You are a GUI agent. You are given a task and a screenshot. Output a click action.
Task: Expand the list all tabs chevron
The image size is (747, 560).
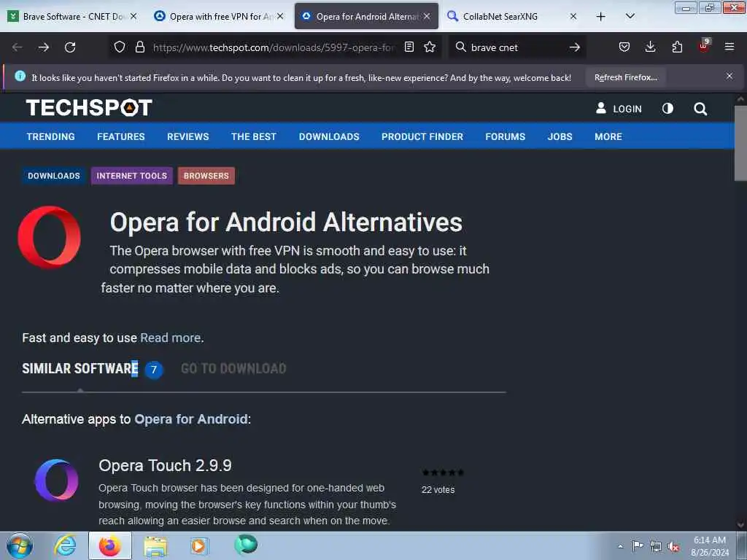coord(630,16)
